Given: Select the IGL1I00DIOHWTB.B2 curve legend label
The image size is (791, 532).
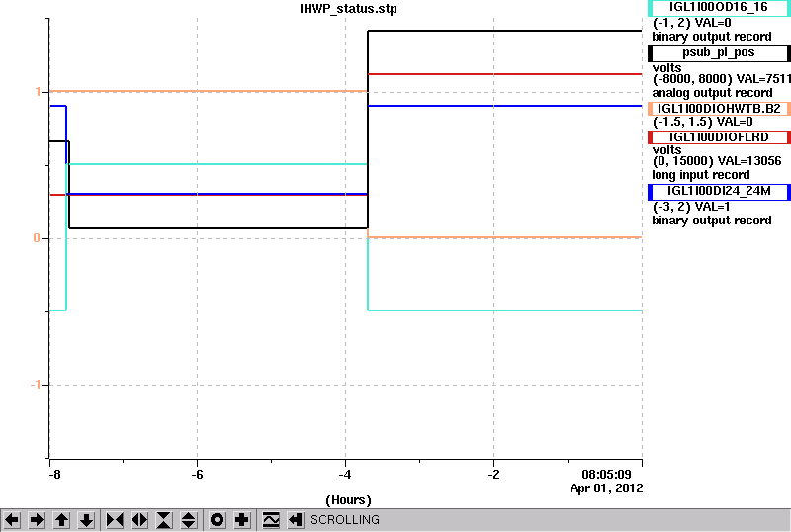Looking at the screenshot, I should [x=719, y=109].
